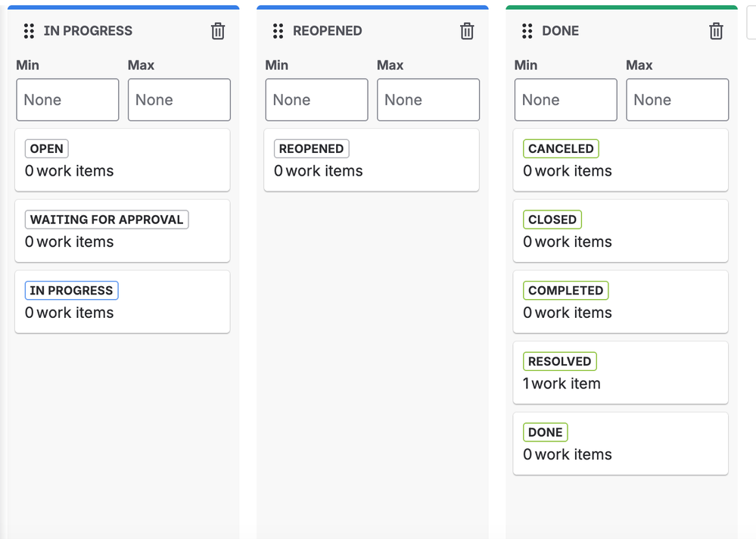Delete the IN PROGRESS column via trash icon

(x=218, y=31)
